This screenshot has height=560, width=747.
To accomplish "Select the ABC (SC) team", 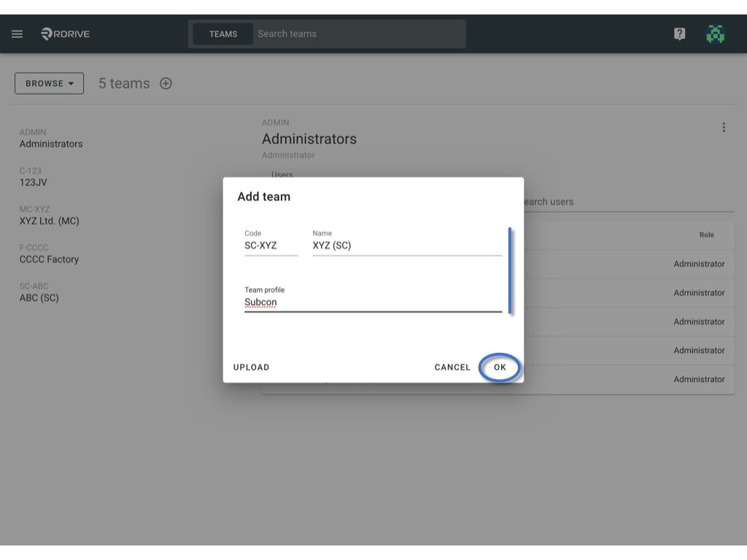I will click(x=39, y=292).
